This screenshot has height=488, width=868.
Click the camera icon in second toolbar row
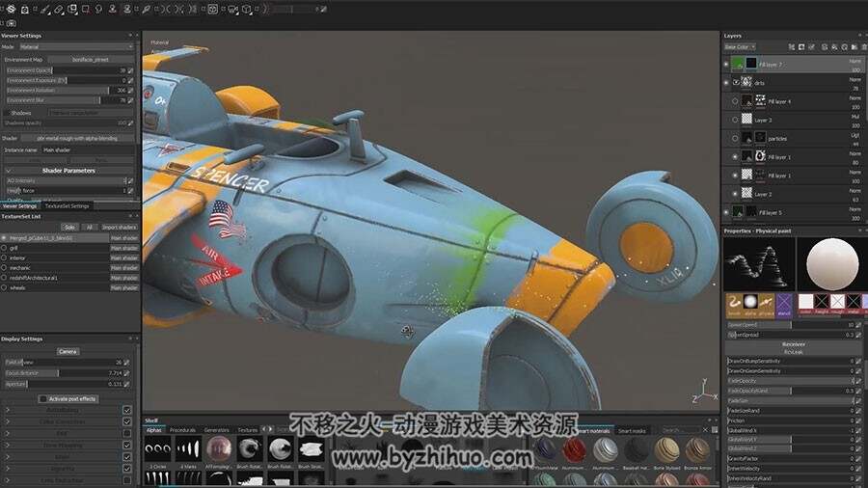(11, 23)
